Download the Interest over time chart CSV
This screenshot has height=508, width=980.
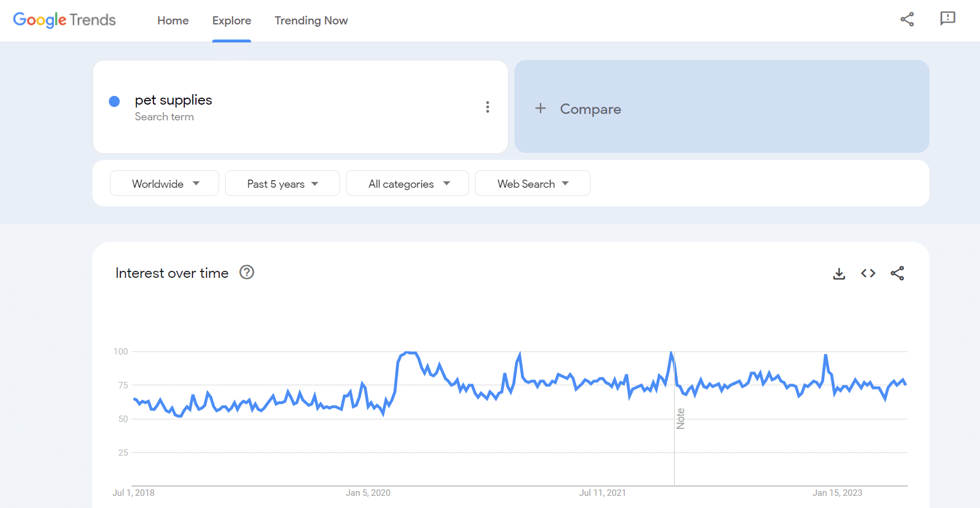839,274
